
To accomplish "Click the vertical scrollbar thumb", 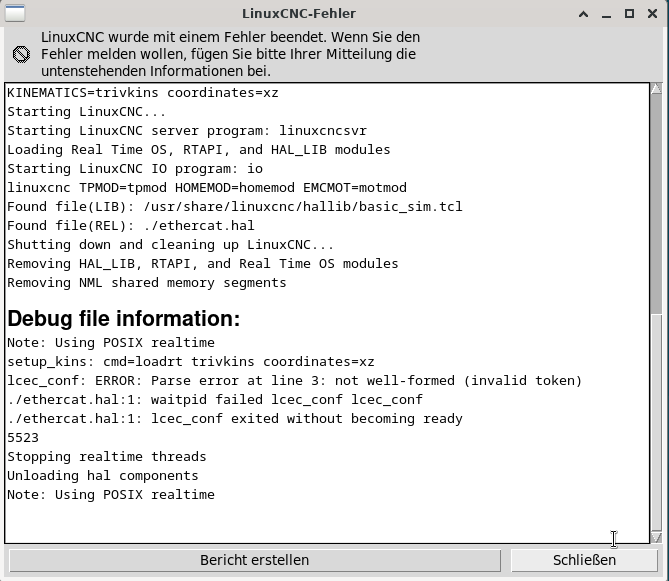I will 656,204.
